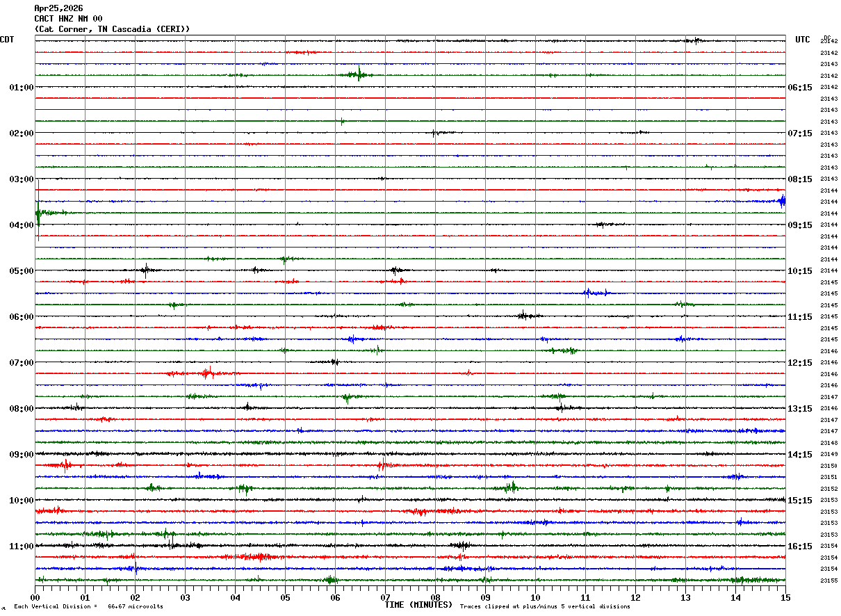Click the '16:15' UTC time label

800,546
